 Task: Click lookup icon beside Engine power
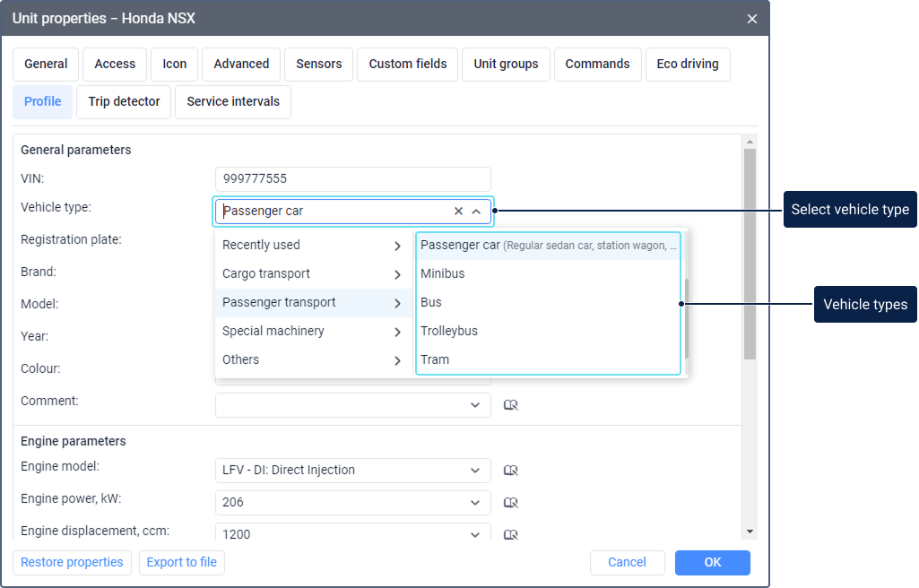[x=511, y=503]
